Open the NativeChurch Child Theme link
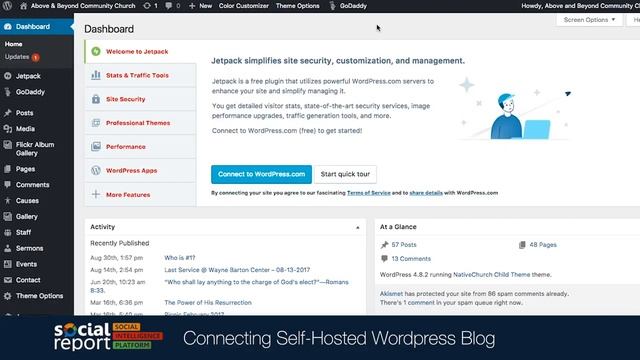 492,275
